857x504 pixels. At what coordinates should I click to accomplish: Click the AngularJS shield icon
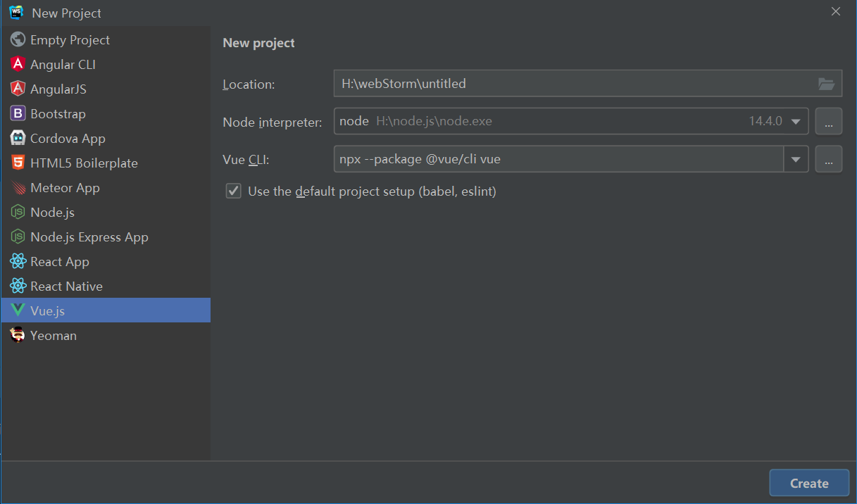[x=18, y=89]
